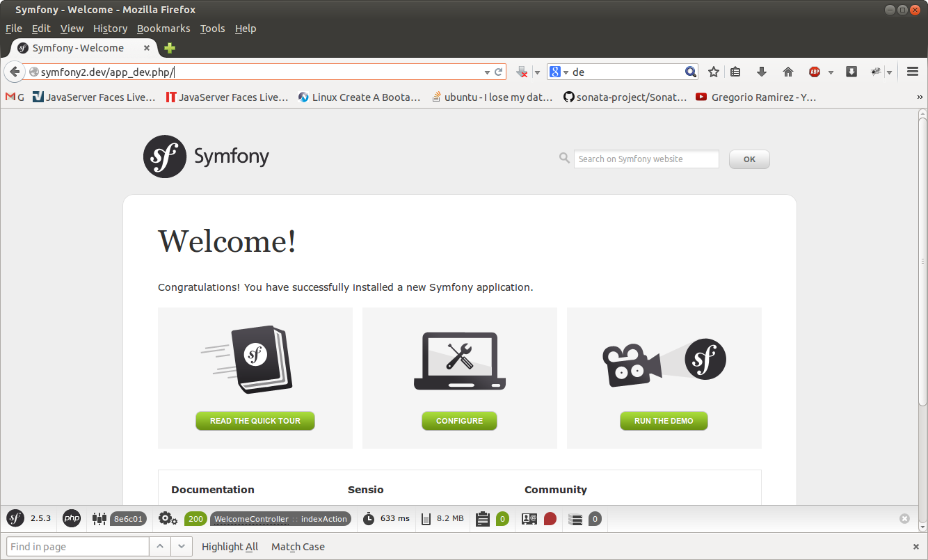Click the 633 ms timer icon in debug toolbar
Viewport: 928px width, 560px height.
coord(367,518)
